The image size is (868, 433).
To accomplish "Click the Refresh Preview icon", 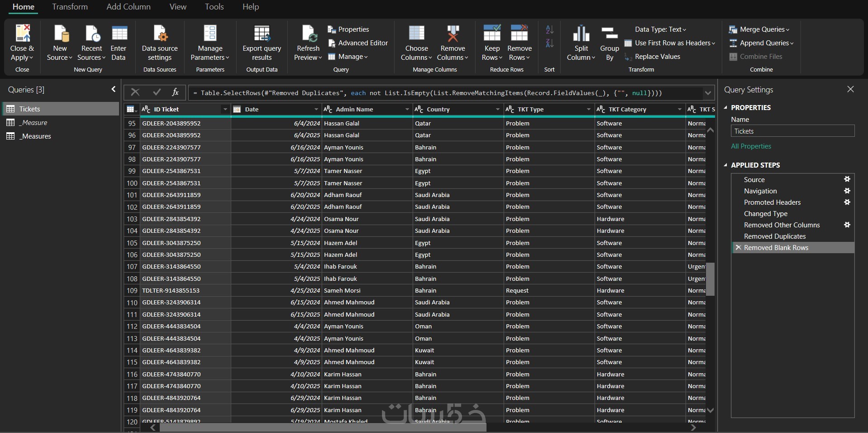I will (x=309, y=34).
